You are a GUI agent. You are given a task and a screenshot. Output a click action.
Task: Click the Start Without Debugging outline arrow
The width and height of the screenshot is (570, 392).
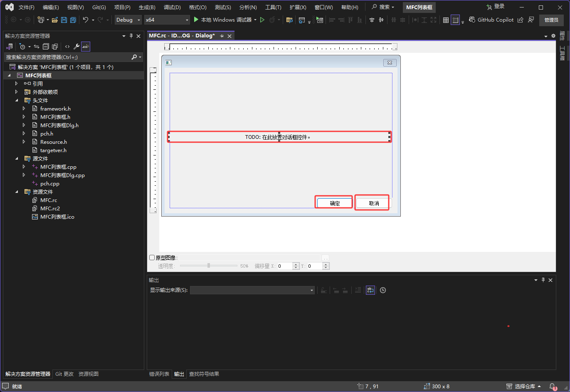[x=262, y=20]
